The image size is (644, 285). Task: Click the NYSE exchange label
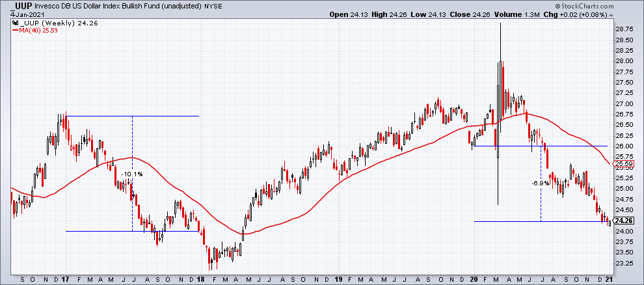212,6
